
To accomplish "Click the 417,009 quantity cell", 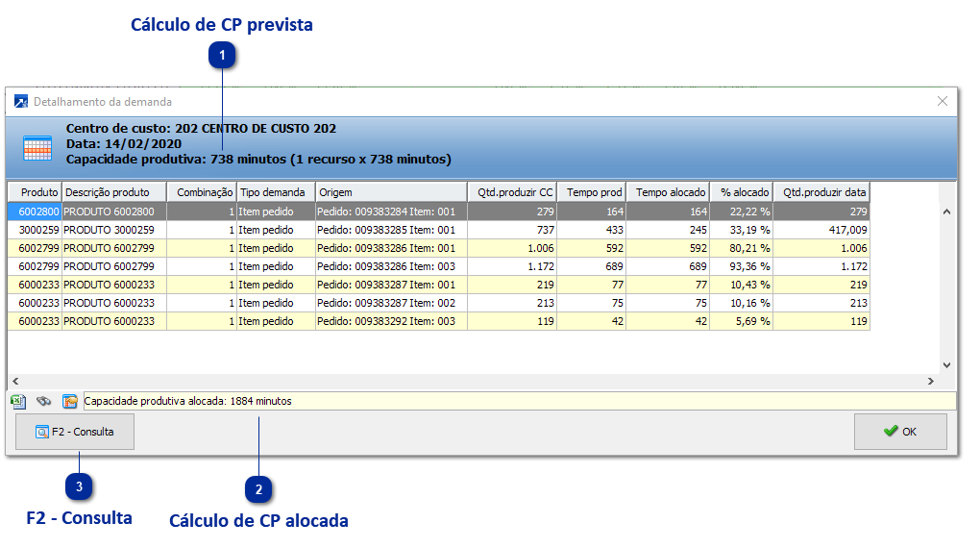I will pyautogui.click(x=821, y=230).
